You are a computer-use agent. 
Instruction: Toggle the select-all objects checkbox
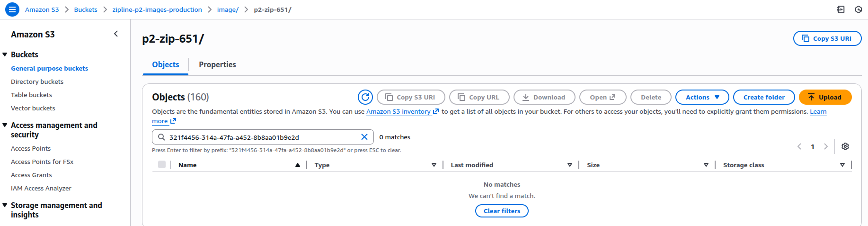[x=162, y=164]
